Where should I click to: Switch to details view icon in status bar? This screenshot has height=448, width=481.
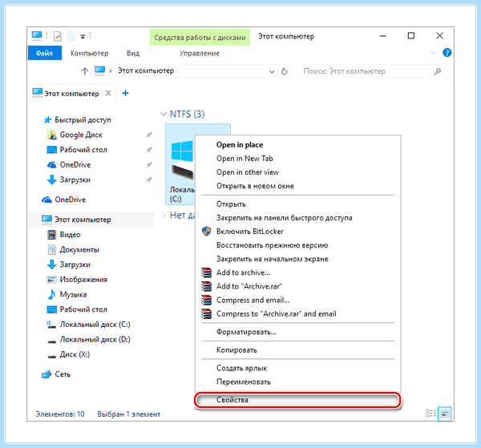tap(430, 414)
